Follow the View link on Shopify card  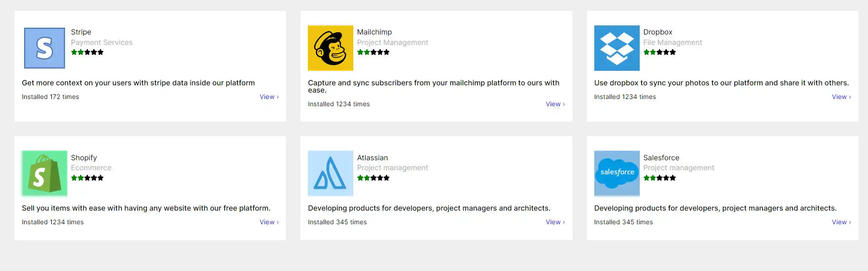tap(269, 222)
